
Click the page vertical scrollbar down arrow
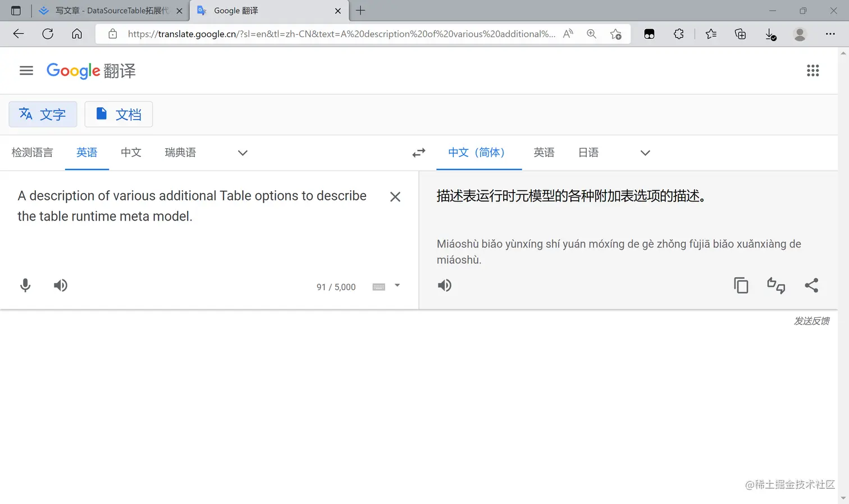click(843, 498)
